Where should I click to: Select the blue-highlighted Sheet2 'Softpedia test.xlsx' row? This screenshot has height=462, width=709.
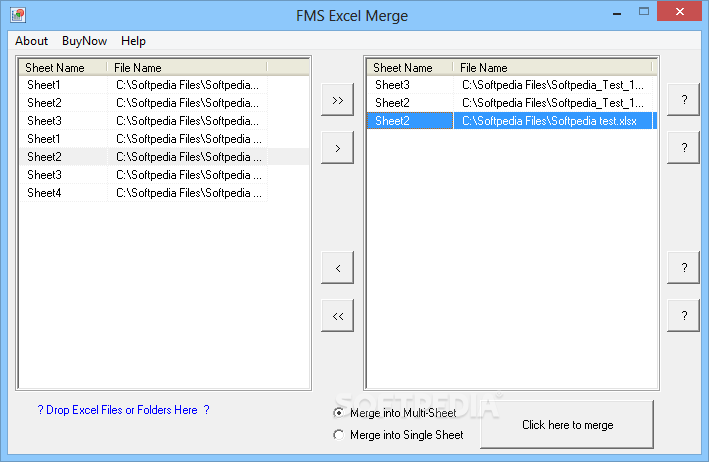point(510,121)
